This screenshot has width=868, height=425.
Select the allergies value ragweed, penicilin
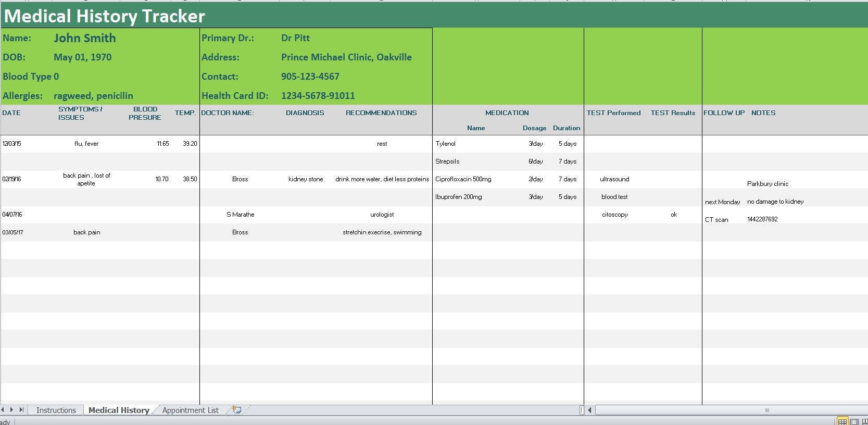point(93,96)
